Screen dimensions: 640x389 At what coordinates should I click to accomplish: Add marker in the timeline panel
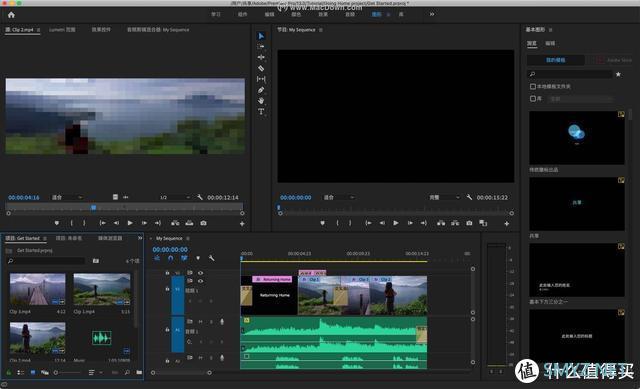pyautogui.click(x=198, y=258)
